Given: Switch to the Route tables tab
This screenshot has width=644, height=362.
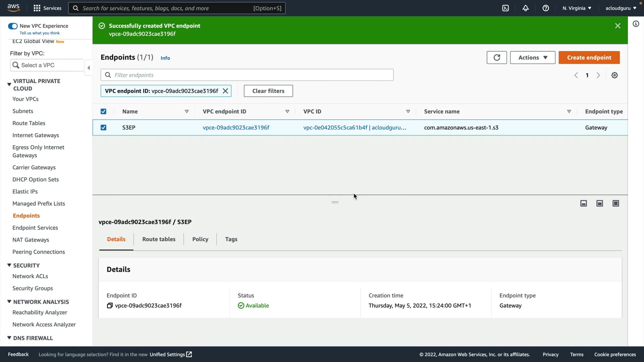Looking at the screenshot, I should tap(159, 239).
